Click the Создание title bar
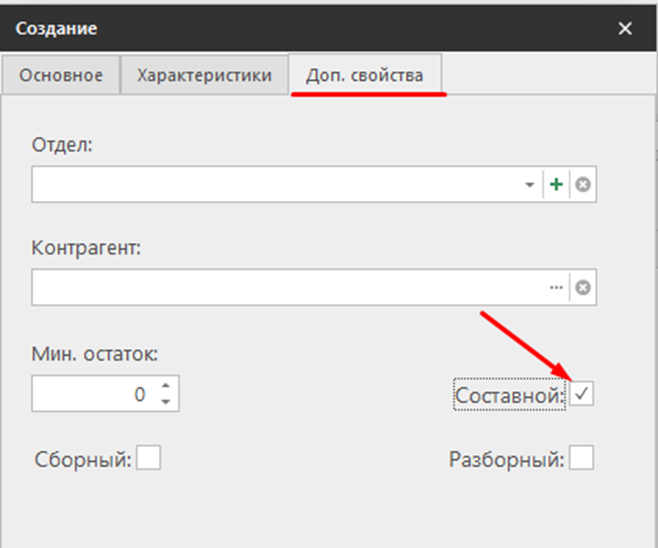 pyautogui.click(x=300, y=29)
